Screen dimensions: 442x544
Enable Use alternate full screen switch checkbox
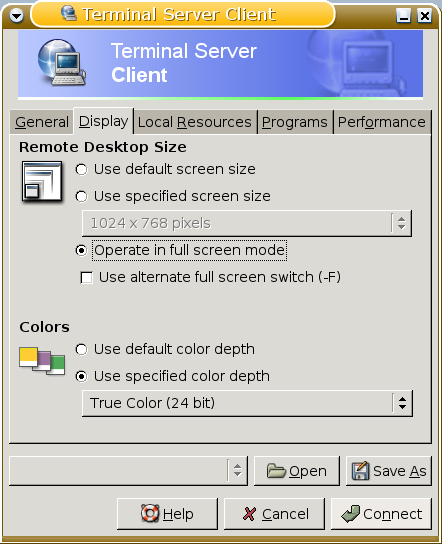click(86, 278)
